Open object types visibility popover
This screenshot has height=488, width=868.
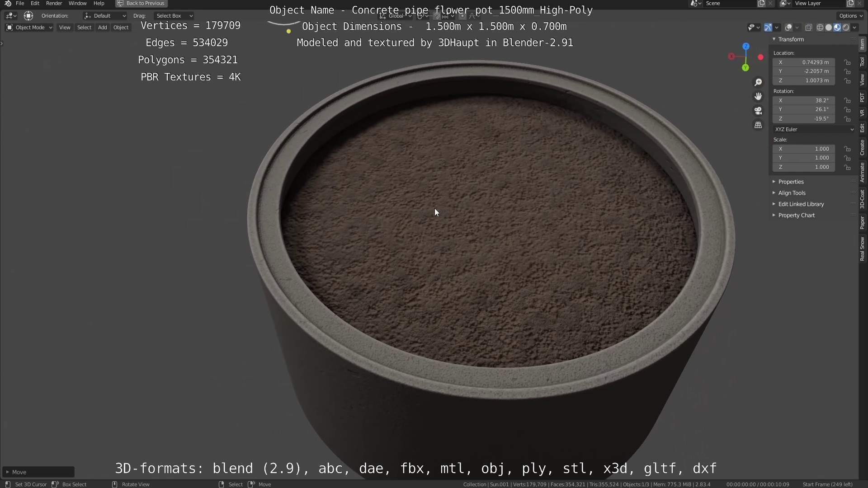pos(754,28)
